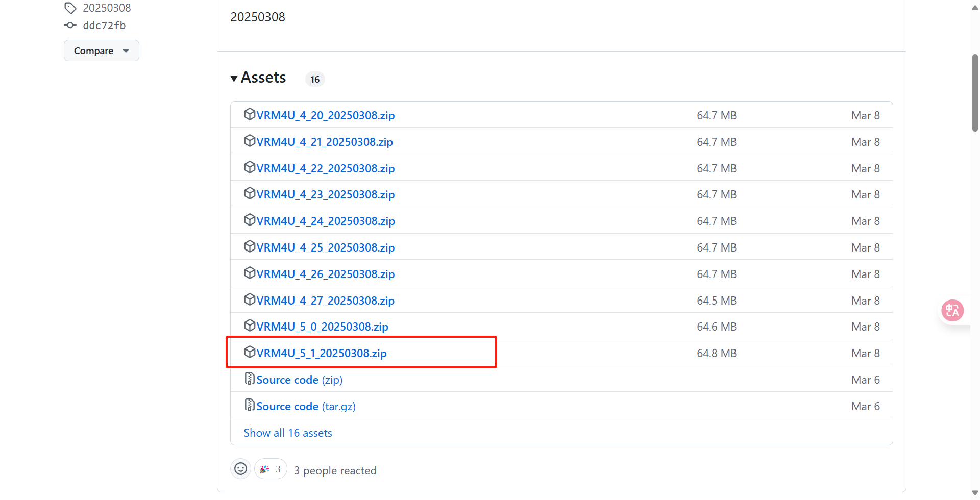Open the translate floating icon

tap(952, 310)
